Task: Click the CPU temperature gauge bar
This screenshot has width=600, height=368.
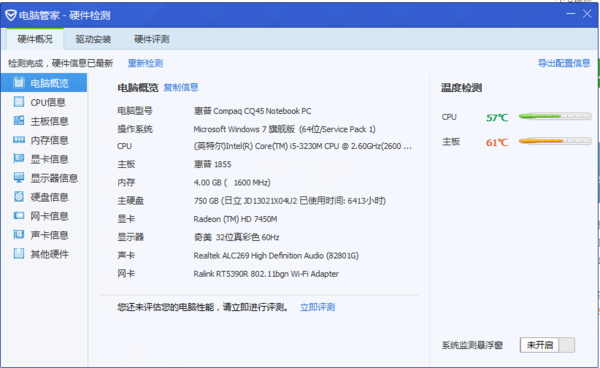Action: pyautogui.click(x=555, y=116)
